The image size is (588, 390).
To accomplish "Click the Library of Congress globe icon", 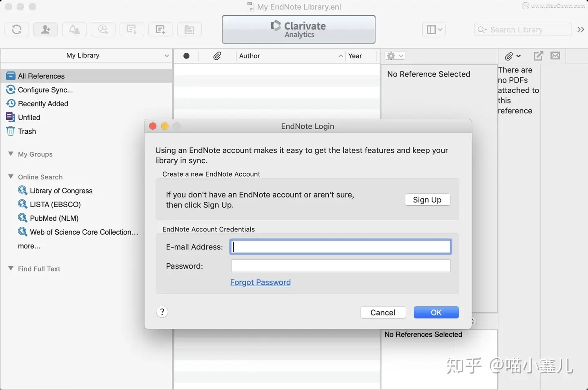I will 22,190.
